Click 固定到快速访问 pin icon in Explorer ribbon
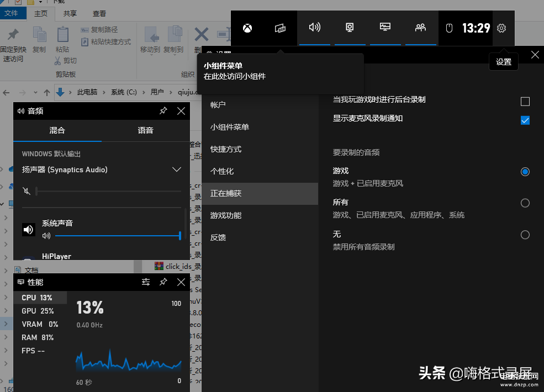Viewport: 544px width, 392px height. click(13, 35)
